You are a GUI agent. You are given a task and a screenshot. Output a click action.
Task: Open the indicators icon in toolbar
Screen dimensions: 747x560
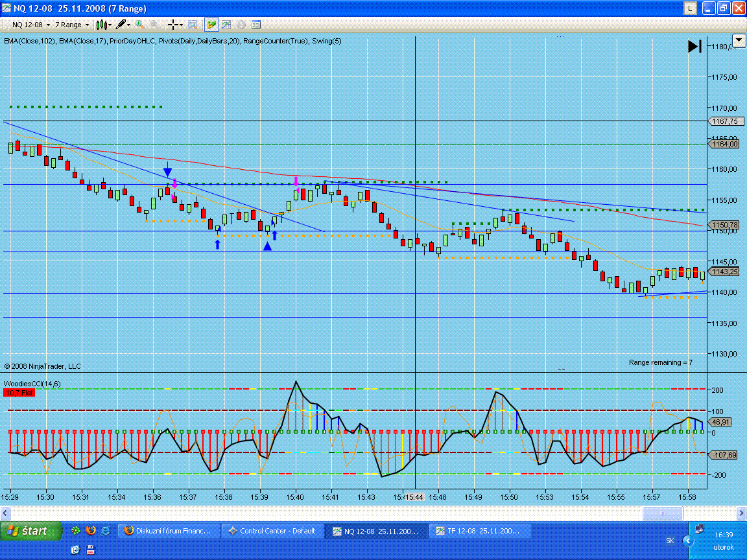[x=226, y=25]
